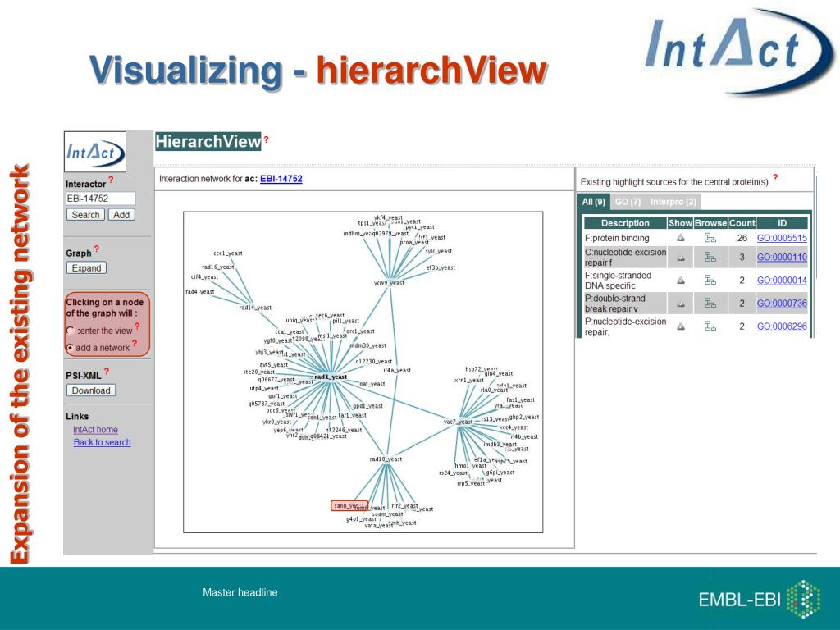
Task: Switch to the Interpro (2) tab
Action: [673, 202]
